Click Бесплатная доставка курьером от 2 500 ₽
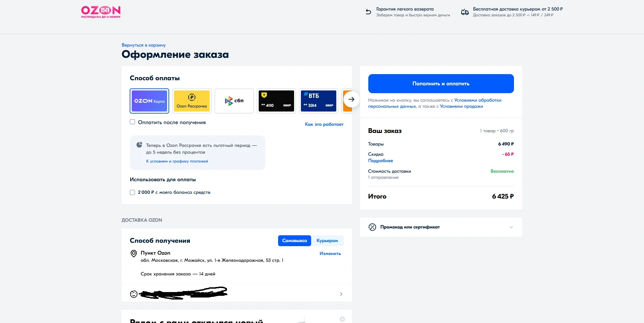 click(x=518, y=9)
